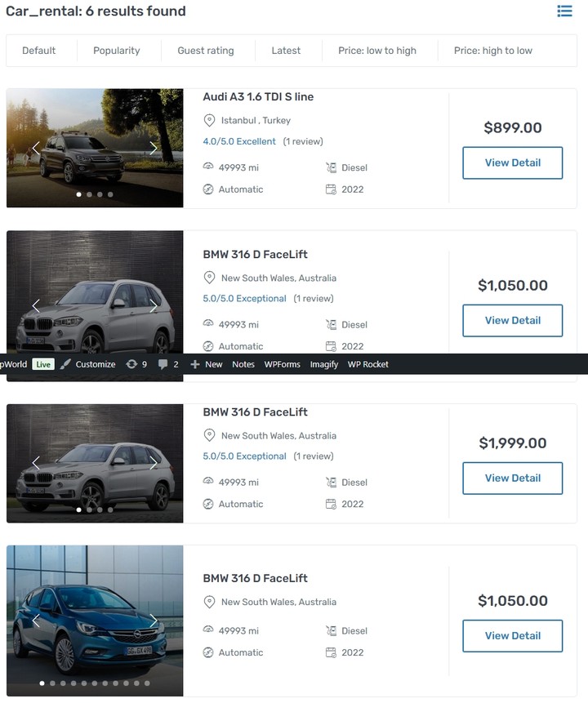The height and width of the screenshot is (703, 588).
Task: Open comments bubble showing 2
Action: pyautogui.click(x=168, y=364)
